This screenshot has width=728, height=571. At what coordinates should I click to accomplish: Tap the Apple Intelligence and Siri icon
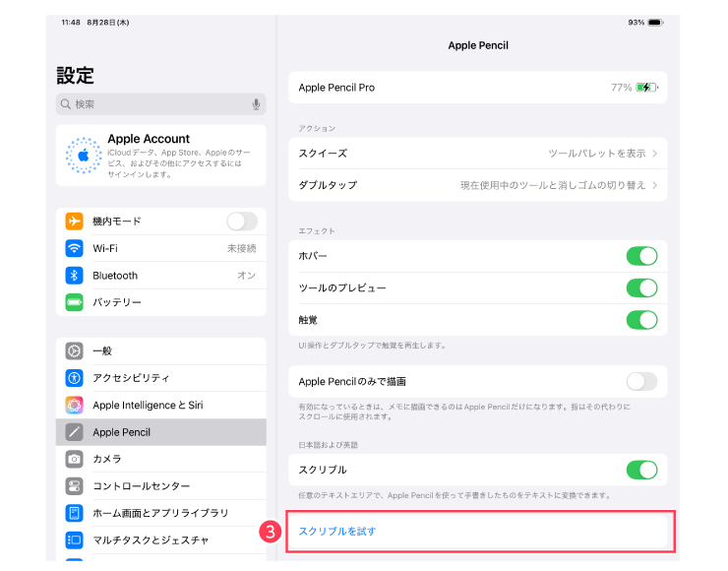point(74,406)
